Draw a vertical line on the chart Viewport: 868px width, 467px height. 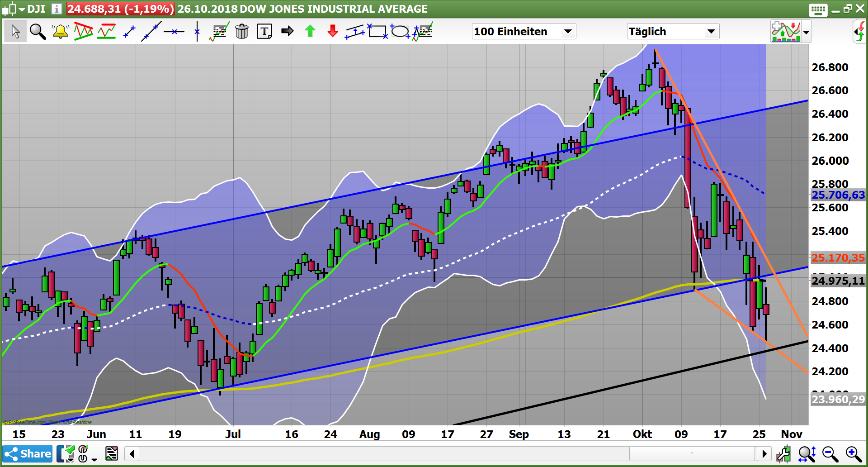click(197, 31)
